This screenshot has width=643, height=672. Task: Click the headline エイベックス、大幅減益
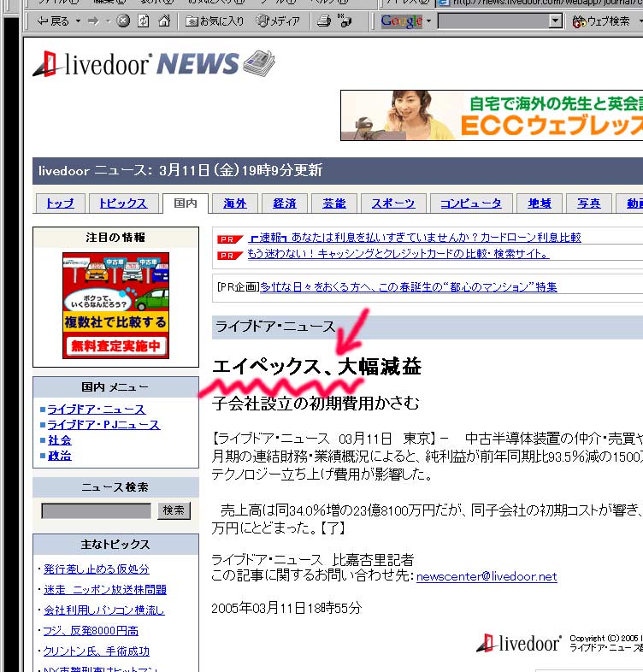click(316, 367)
